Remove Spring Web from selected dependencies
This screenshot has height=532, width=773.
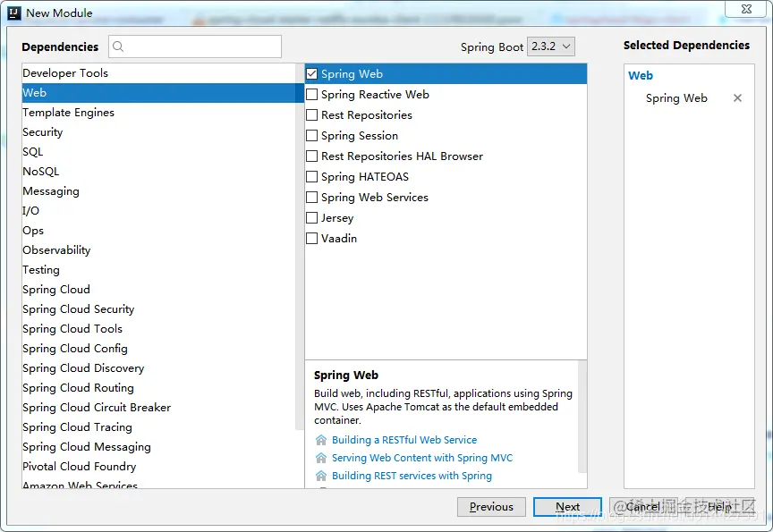pos(737,98)
